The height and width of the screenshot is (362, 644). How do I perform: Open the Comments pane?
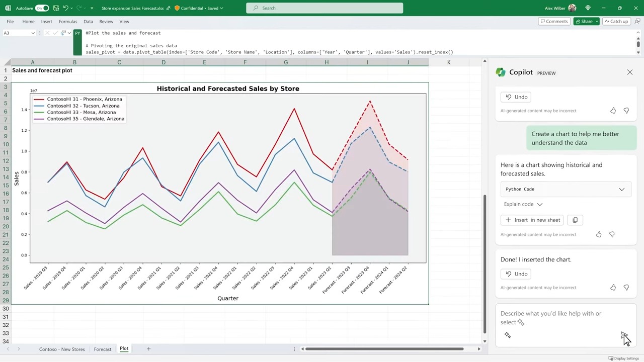click(x=553, y=22)
